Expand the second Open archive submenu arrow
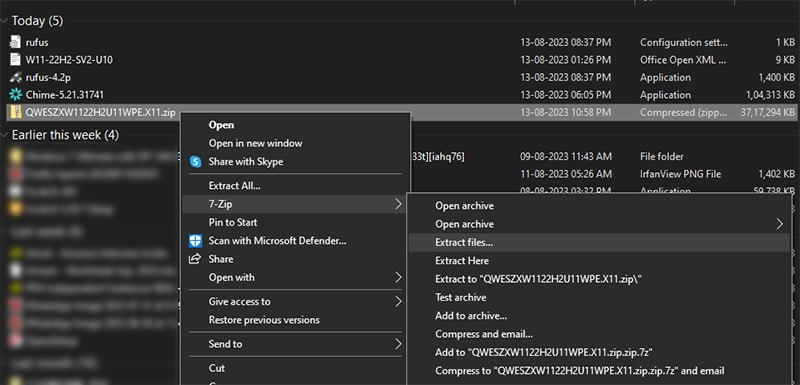The image size is (800, 385). pyautogui.click(x=779, y=224)
